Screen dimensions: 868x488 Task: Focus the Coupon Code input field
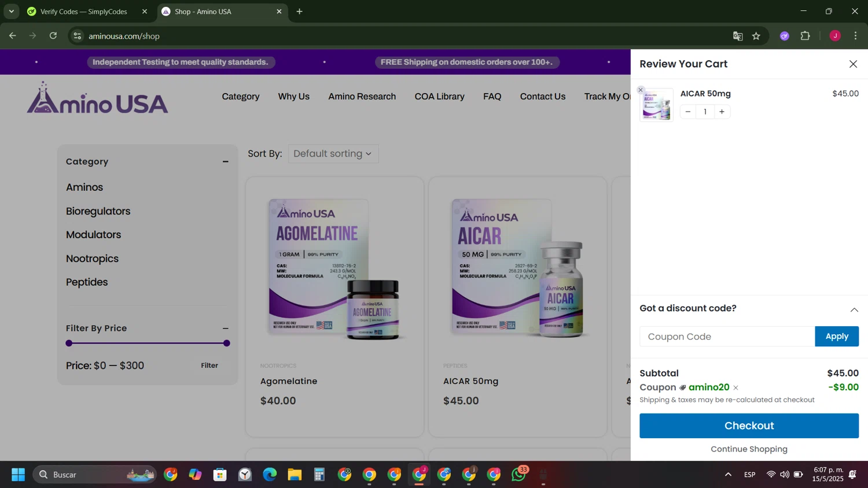coord(727,337)
